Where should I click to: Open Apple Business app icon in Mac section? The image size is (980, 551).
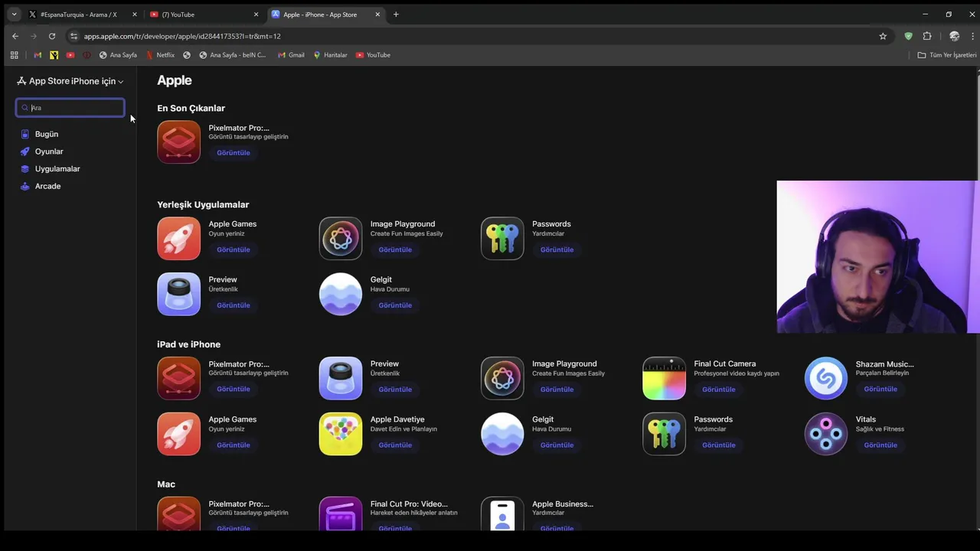click(x=502, y=514)
